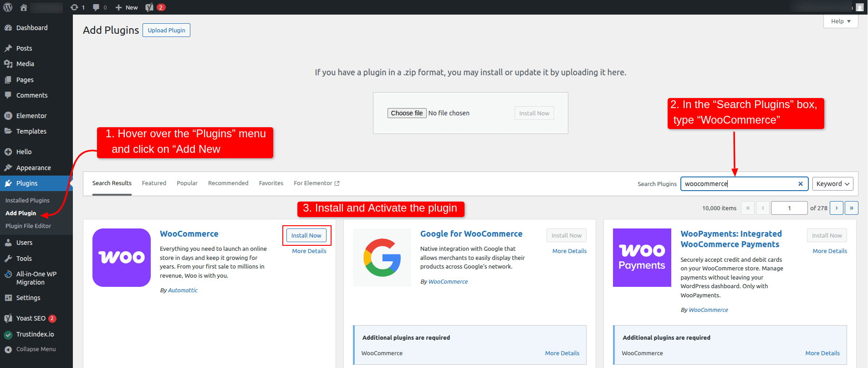The width and height of the screenshot is (868, 368).
Task: Click the WooPayments logo thumbnail
Action: point(642,258)
